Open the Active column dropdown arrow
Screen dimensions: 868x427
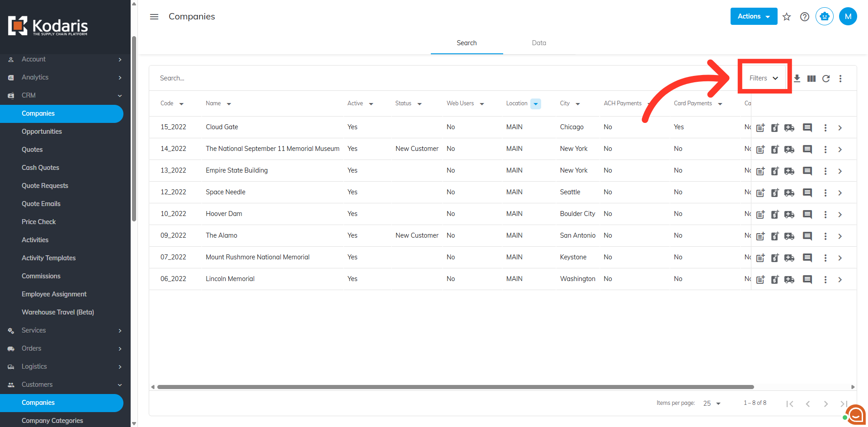click(x=371, y=104)
